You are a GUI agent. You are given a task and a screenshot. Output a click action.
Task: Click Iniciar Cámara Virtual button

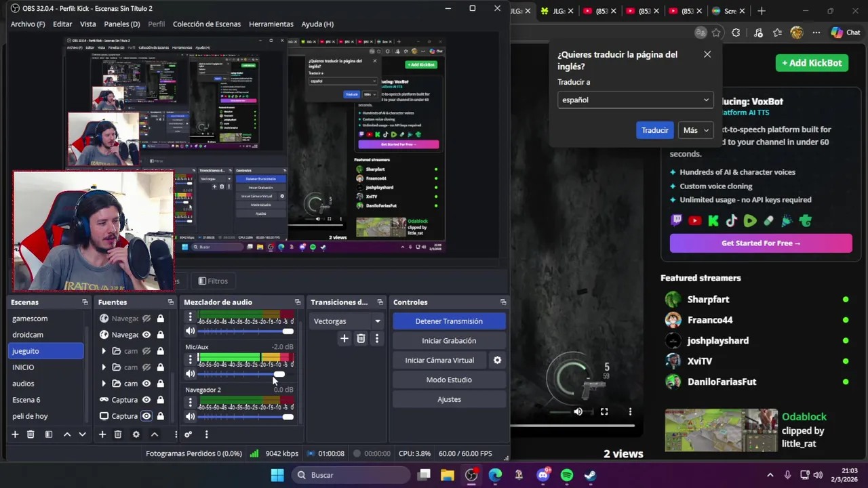pyautogui.click(x=439, y=361)
